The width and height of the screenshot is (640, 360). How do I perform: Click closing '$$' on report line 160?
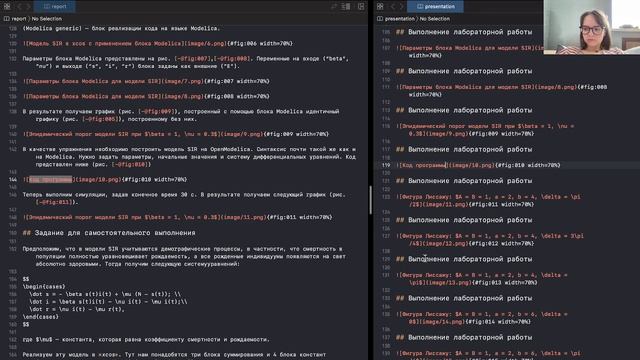point(26,324)
